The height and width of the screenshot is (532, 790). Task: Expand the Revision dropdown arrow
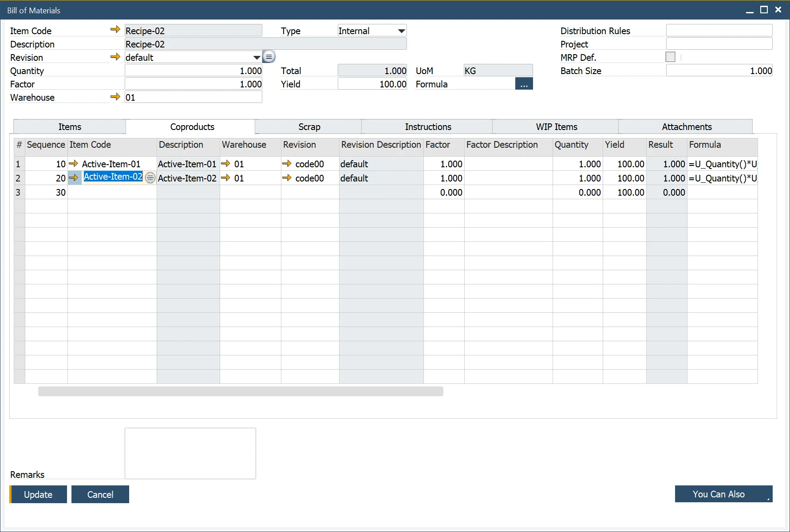[257, 57]
